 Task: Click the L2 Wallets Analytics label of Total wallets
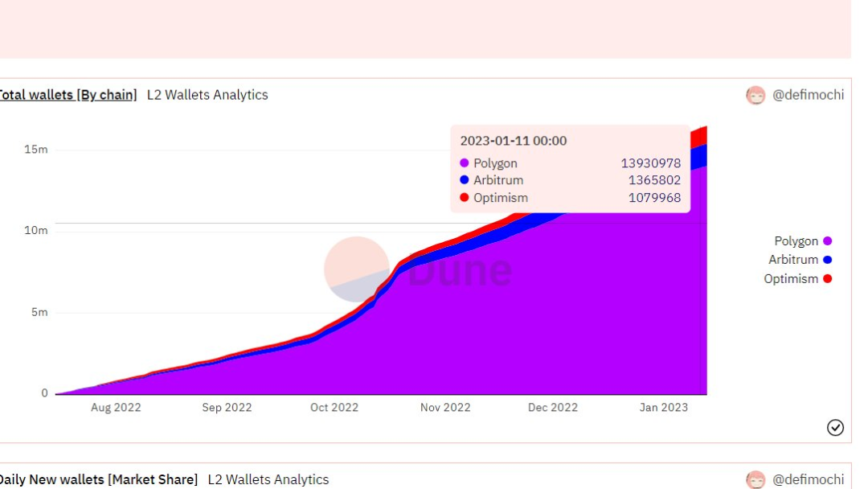click(x=207, y=95)
